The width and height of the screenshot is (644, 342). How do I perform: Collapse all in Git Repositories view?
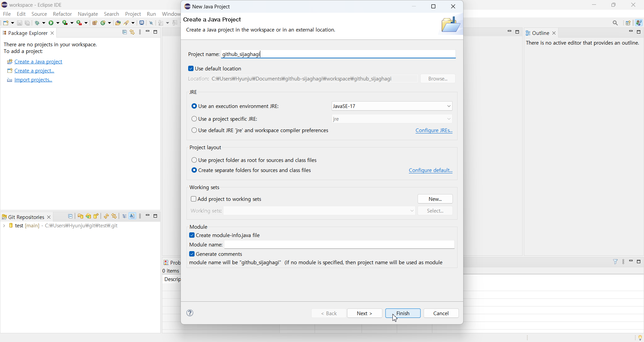click(x=70, y=217)
